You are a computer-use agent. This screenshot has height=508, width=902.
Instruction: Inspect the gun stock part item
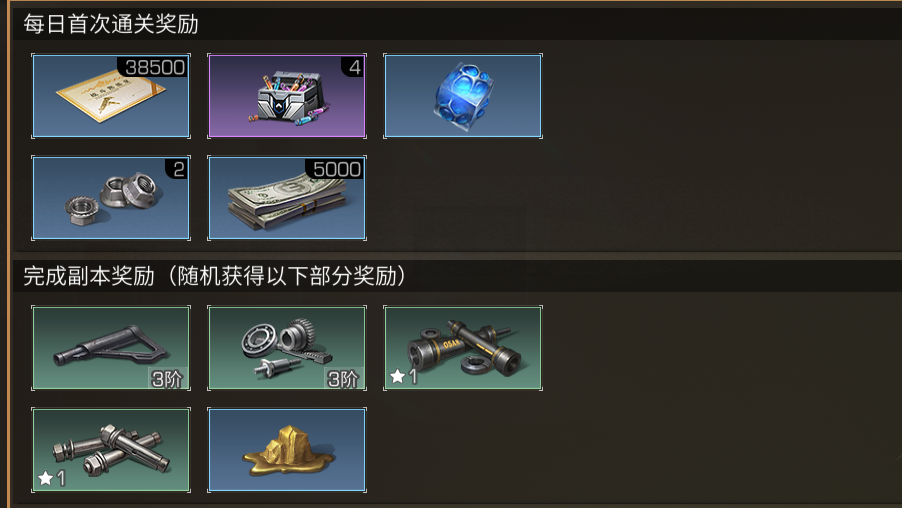[x=111, y=348]
